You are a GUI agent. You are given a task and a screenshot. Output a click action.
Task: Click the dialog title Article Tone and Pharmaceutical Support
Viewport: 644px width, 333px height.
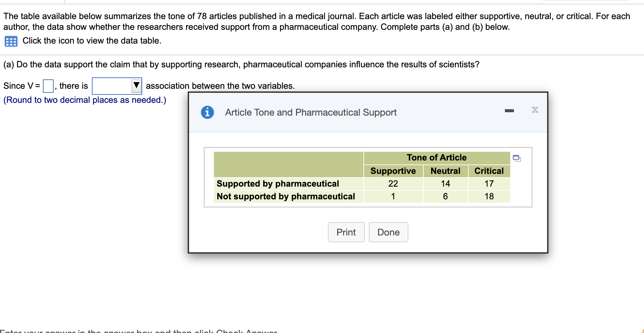tap(310, 112)
